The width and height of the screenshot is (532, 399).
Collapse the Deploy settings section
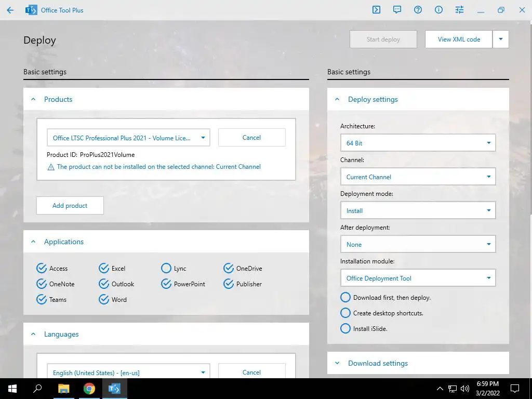click(337, 99)
